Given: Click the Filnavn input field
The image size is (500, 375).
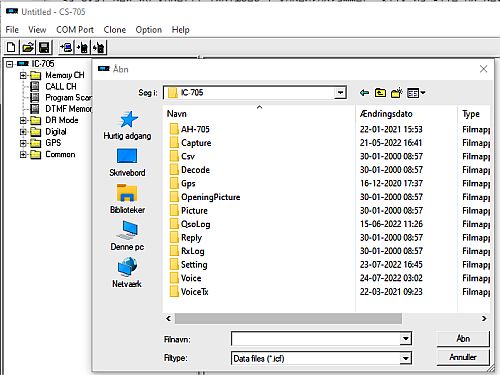Looking at the screenshot, I should pos(316,339).
